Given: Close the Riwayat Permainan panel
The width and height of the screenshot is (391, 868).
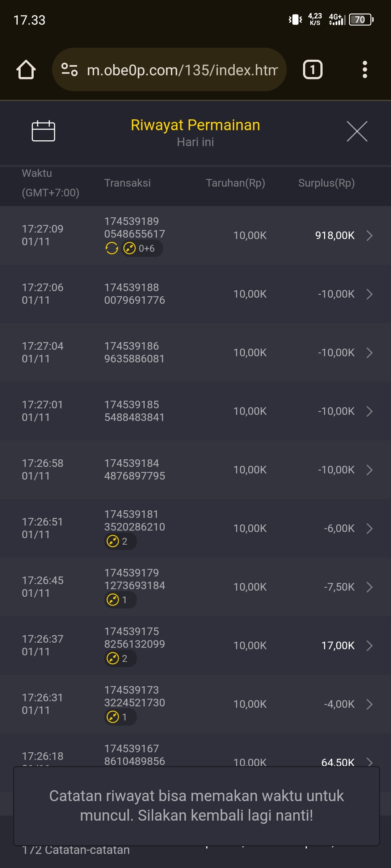Looking at the screenshot, I should 357,131.
